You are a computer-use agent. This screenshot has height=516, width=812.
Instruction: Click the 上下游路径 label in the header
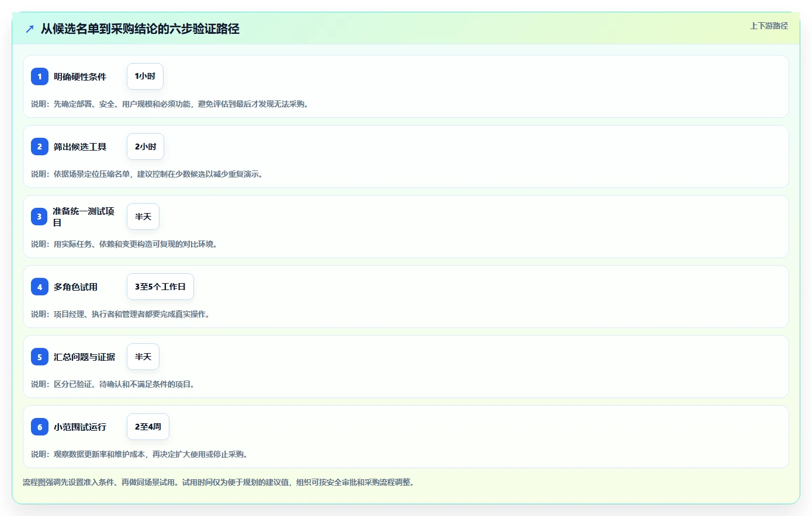769,26
